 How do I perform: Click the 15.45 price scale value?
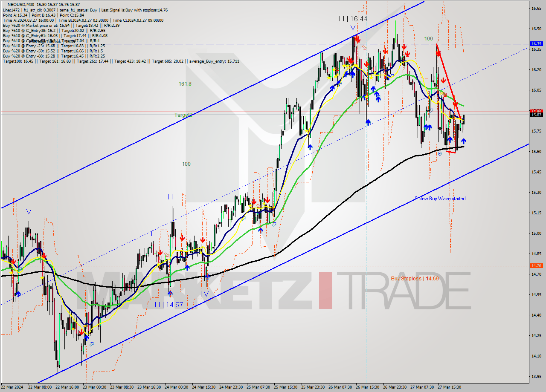point(536,172)
